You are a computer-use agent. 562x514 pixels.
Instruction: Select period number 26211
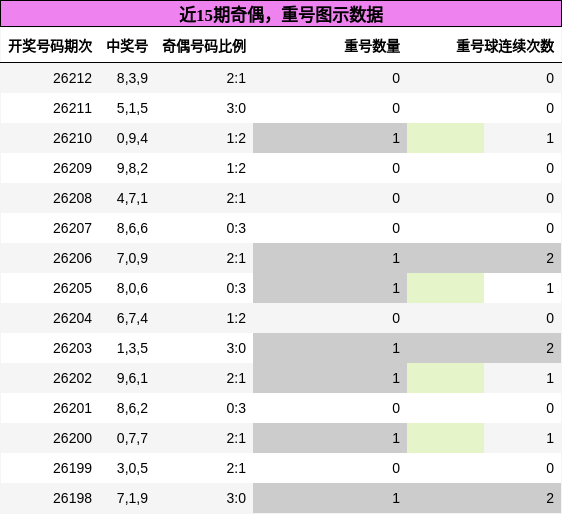pyautogui.click(x=72, y=108)
